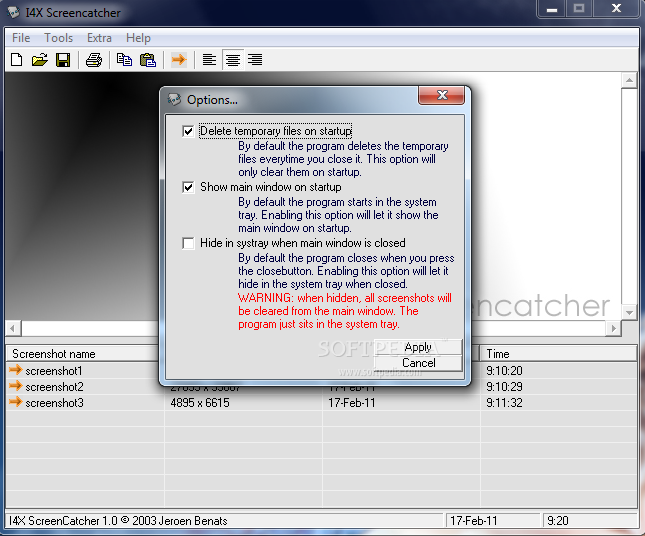This screenshot has height=536, width=645.
Task: Save using the floppy disk icon
Action: [x=63, y=60]
